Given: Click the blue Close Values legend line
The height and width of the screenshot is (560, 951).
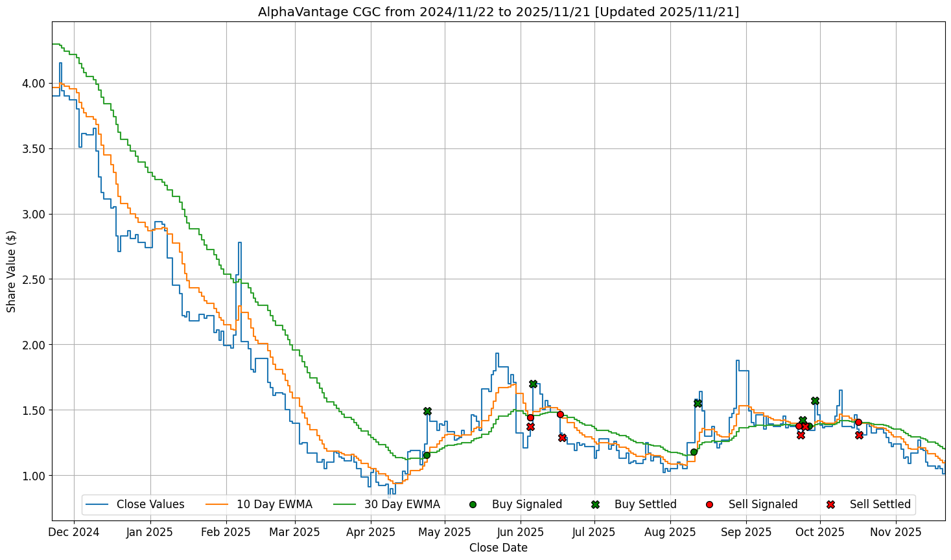Looking at the screenshot, I should coord(97,504).
